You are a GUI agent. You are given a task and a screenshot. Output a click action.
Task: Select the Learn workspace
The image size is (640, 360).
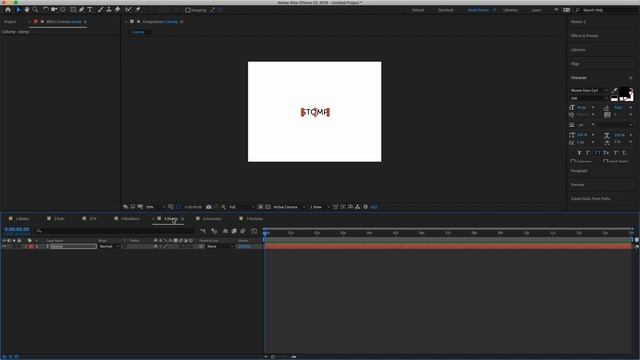(x=536, y=10)
